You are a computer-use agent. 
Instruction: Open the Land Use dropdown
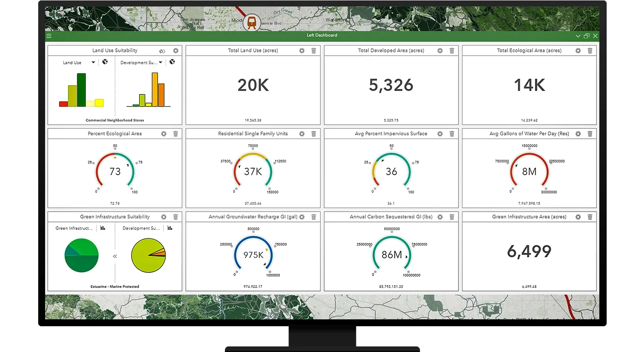(93, 63)
